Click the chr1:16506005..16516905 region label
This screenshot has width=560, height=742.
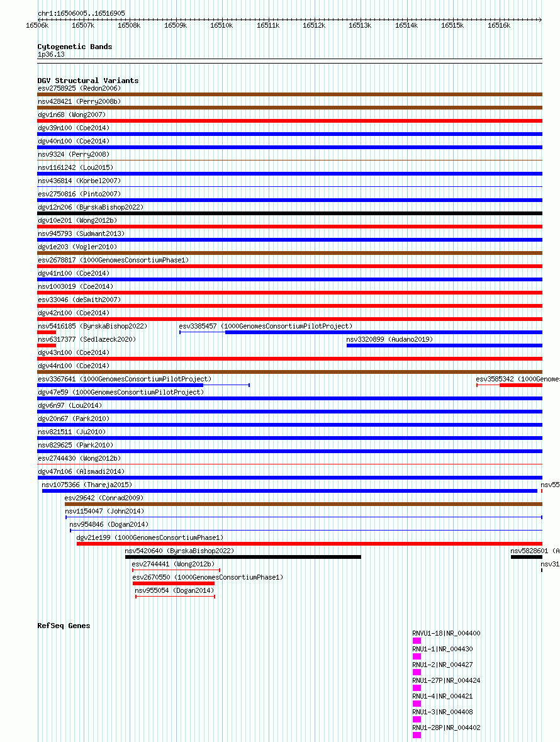point(81,14)
